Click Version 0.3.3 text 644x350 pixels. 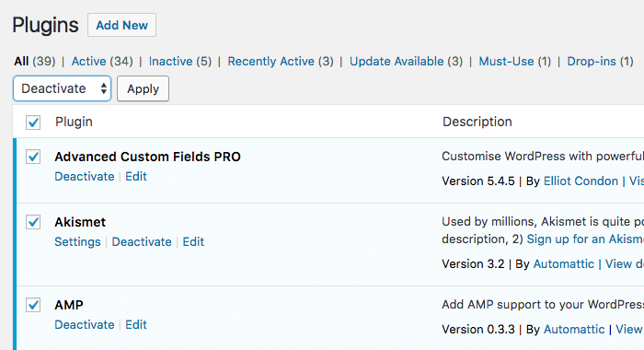478,330
